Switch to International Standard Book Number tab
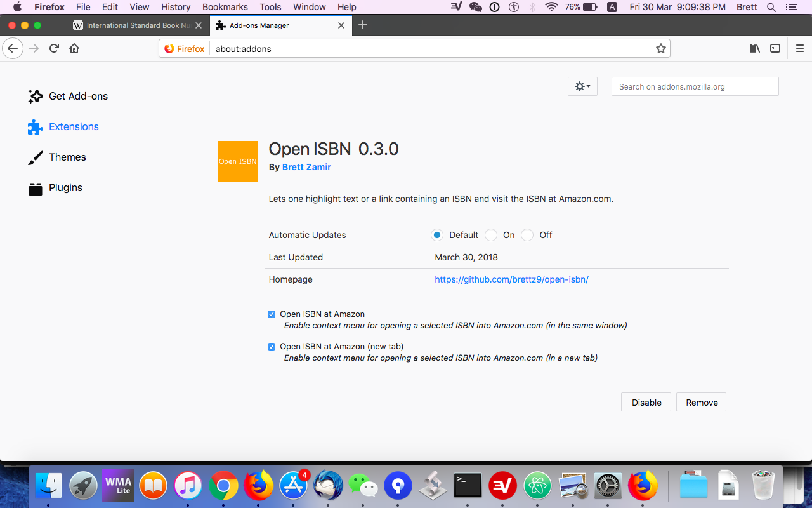 tap(138, 25)
